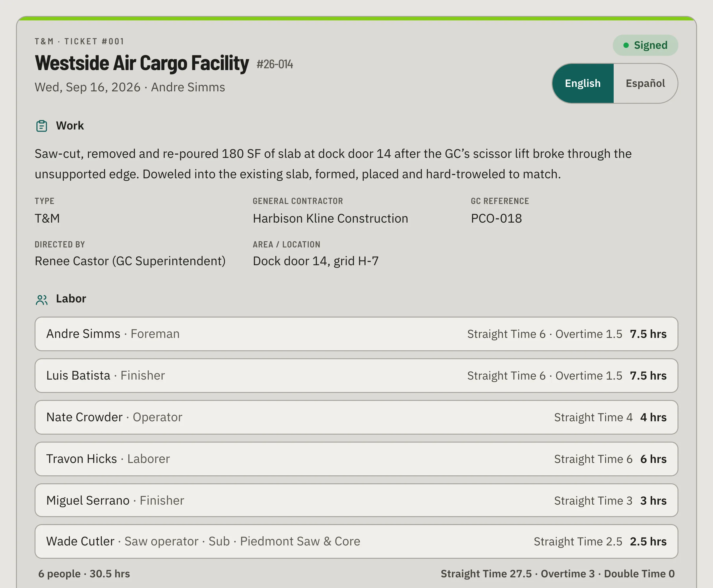Click GC reference PCO-018
This screenshot has height=588, width=713.
tap(496, 218)
